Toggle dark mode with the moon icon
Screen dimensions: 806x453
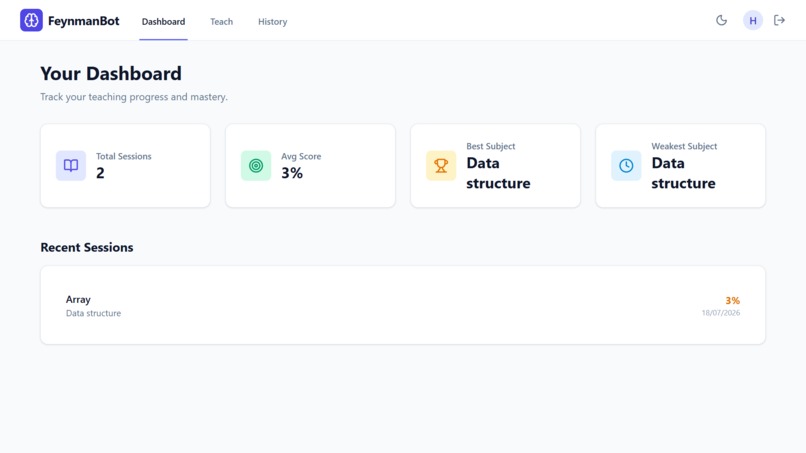click(x=721, y=21)
